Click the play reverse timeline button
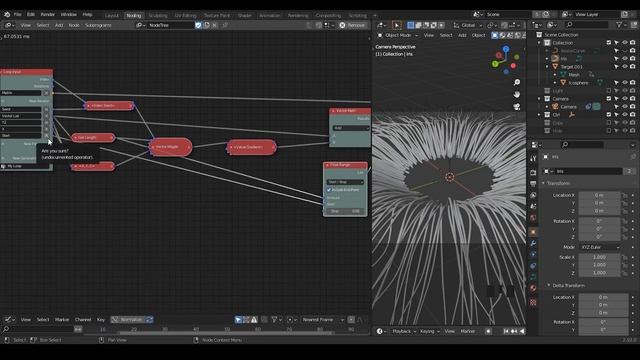Viewport: 640px width, 360px height. click(x=522, y=331)
